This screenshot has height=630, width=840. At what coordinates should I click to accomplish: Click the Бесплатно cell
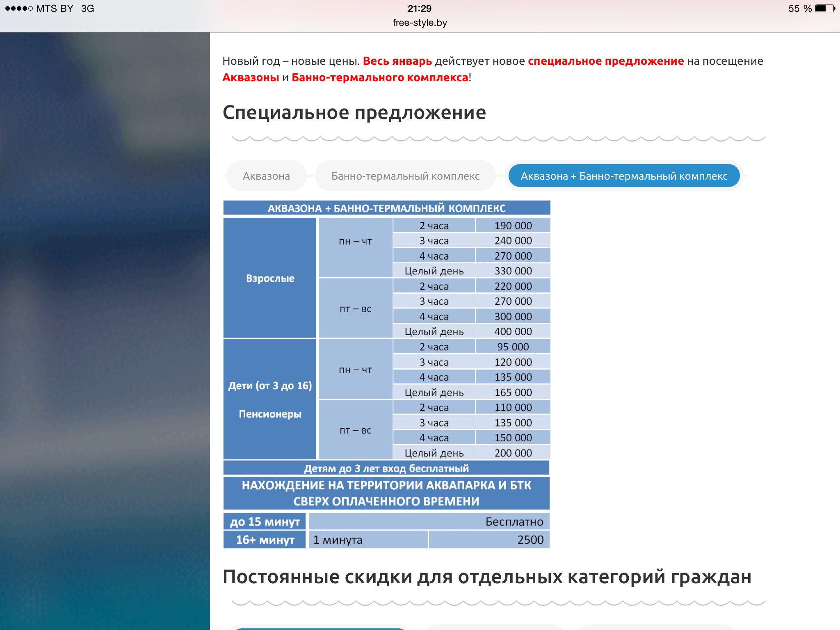click(429, 522)
